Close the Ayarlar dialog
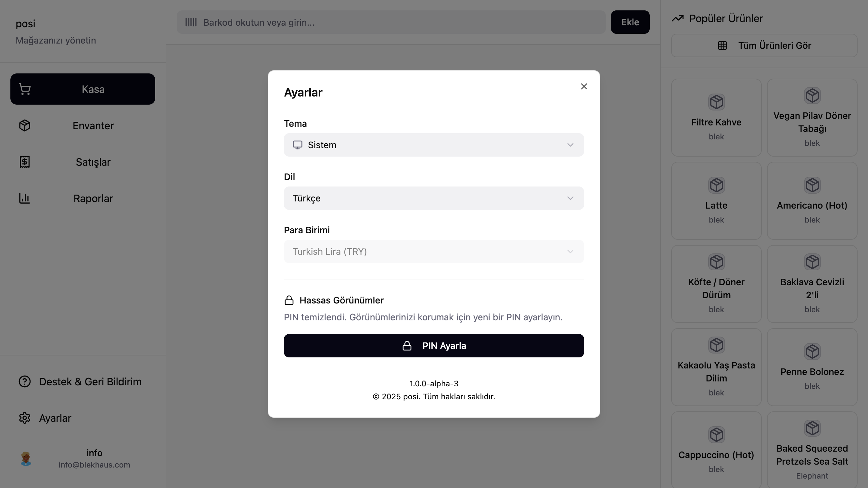868x488 pixels. [584, 87]
